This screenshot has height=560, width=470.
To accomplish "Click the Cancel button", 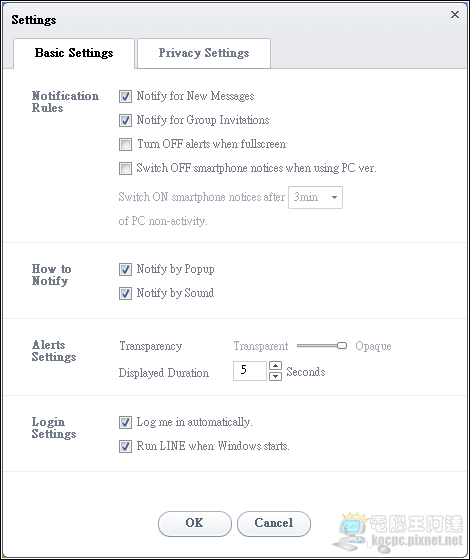I will click(274, 524).
